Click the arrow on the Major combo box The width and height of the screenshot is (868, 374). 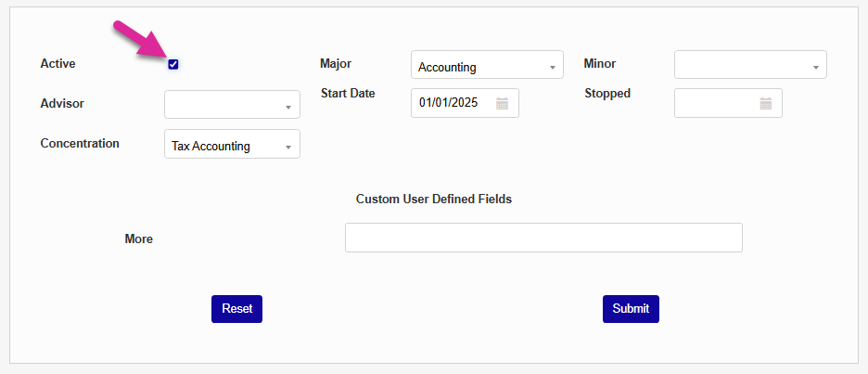tap(553, 68)
